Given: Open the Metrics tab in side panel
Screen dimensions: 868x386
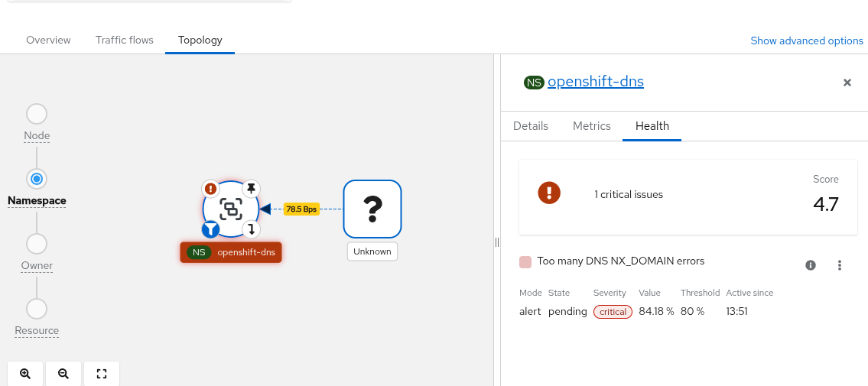Looking at the screenshot, I should tap(592, 126).
